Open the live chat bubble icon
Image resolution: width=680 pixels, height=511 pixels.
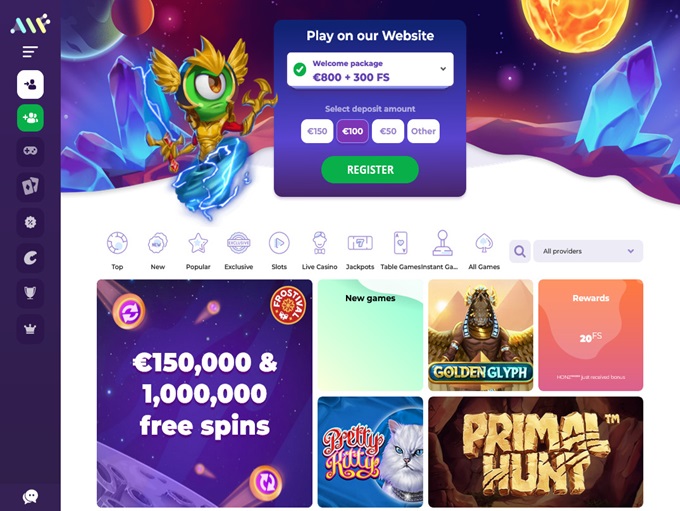tap(30, 496)
